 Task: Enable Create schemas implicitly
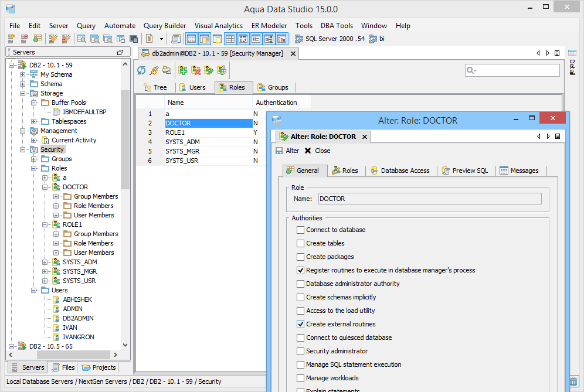click(300, 297)
